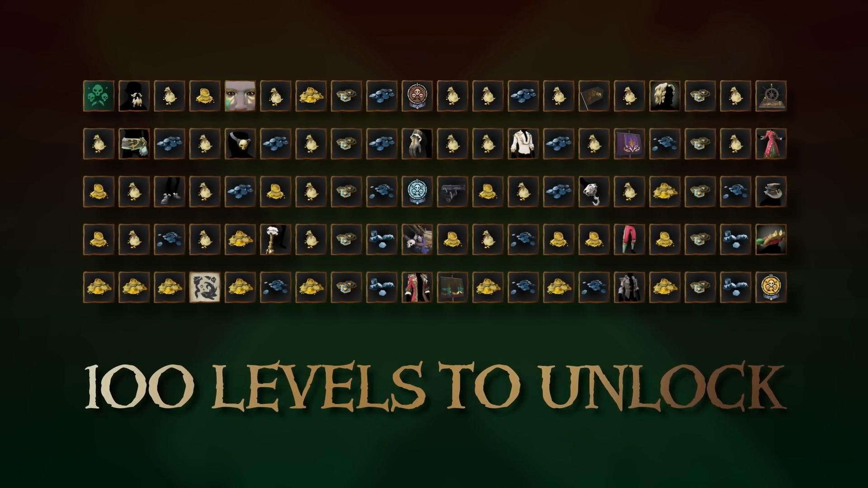Open the kraken parchment reward tile
868x488 pixels.
click(205, 287)
